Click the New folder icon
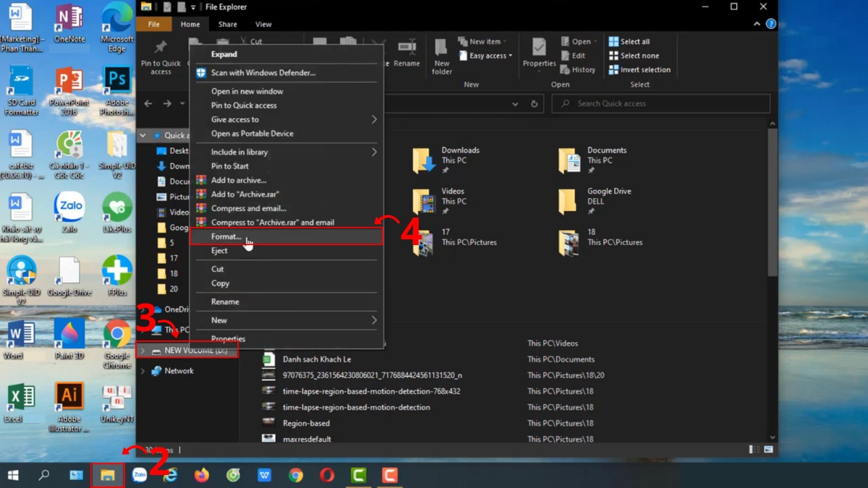Screen dimensions: 868x488 (441, 56)
